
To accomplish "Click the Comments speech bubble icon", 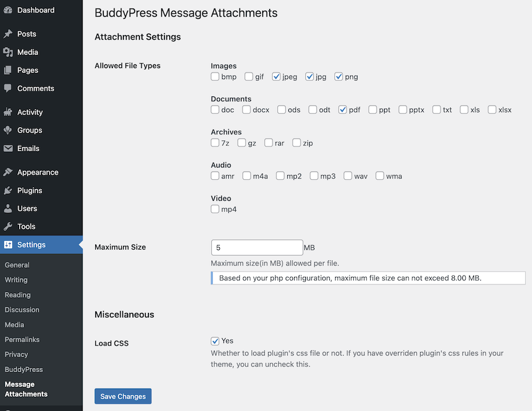I will 8,89.
